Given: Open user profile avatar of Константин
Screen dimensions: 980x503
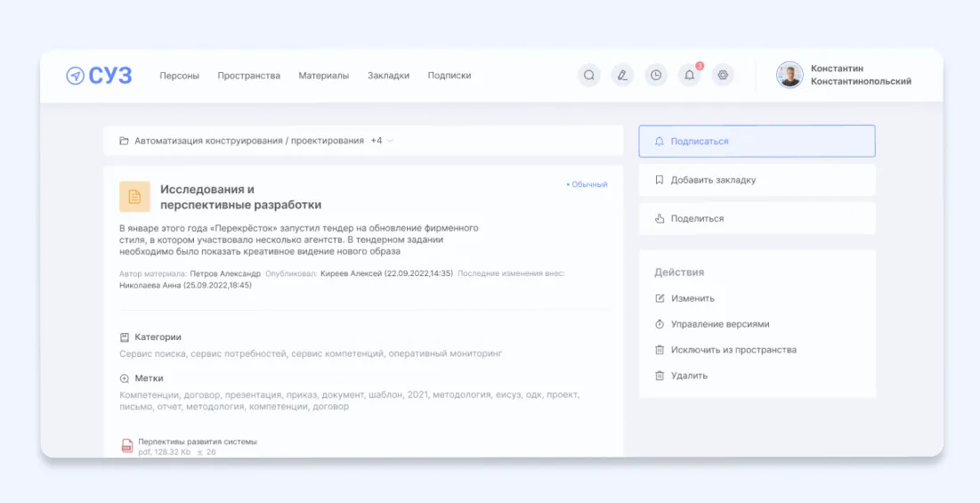Looking at the screenshot, I should pos(790,76).
